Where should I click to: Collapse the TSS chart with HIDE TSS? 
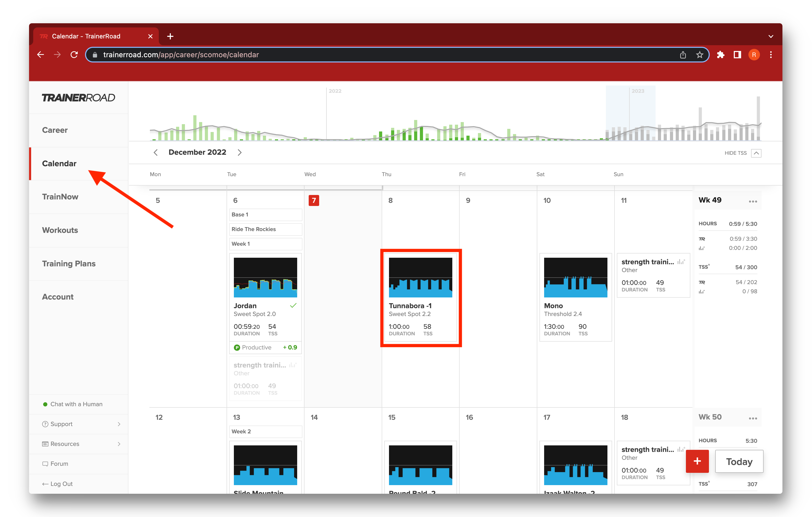coord(742,153)
